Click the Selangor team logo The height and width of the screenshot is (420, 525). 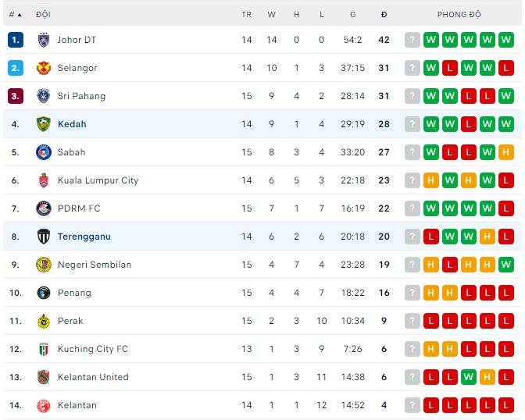[x=43, y=68]
